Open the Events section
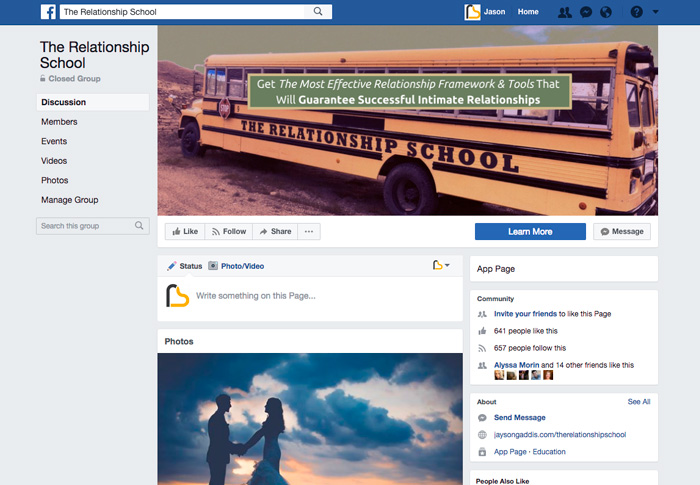 click(x=54, y=141)
